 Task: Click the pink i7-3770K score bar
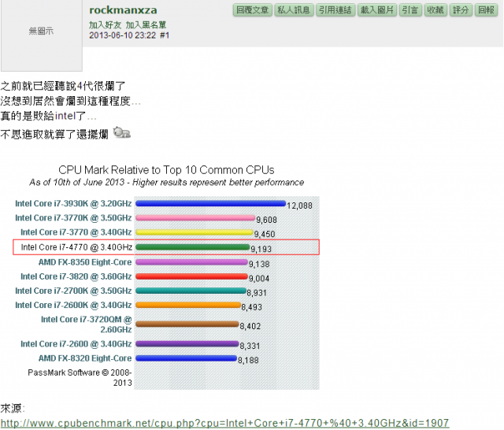[195, 217]
